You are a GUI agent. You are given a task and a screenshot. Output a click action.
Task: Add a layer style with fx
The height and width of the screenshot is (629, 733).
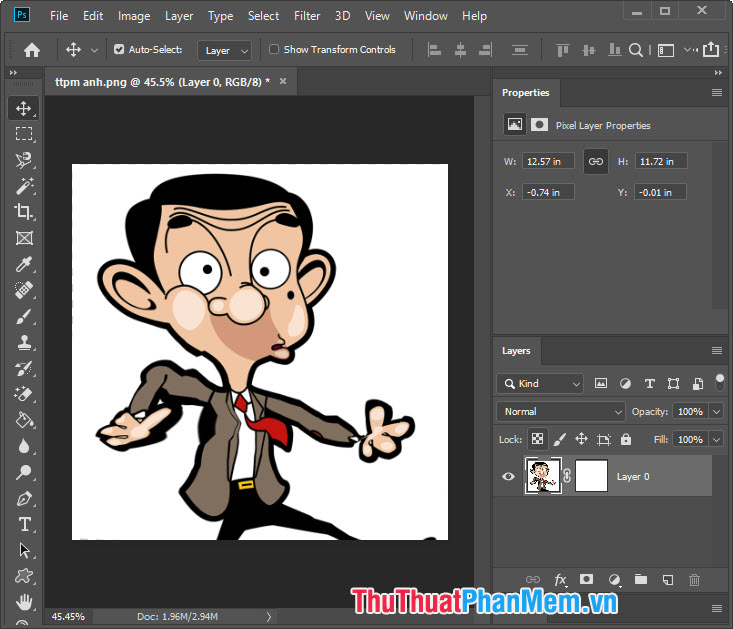pyautogui.click(x=560, y=580)
